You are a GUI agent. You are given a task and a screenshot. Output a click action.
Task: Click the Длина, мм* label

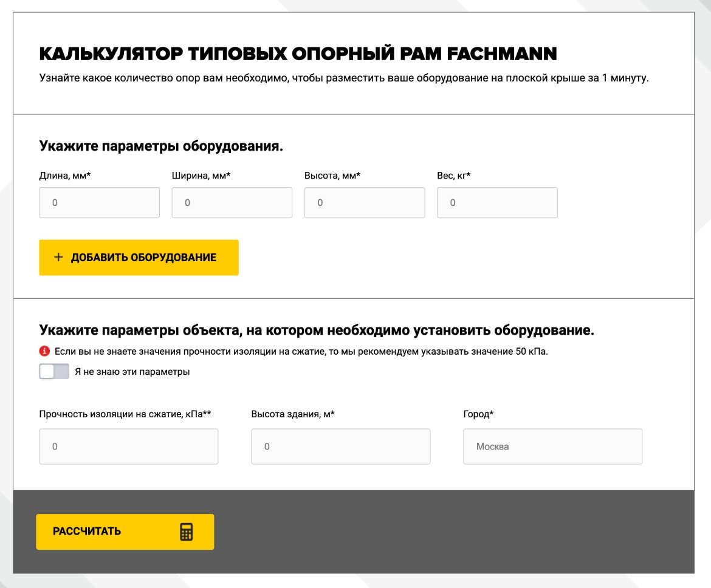pyautogui.click(x=65, y=176)
